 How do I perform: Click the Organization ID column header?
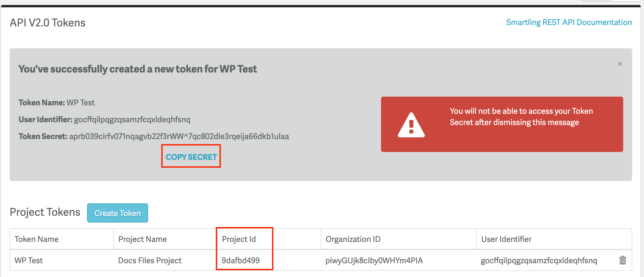pos(353,239)
